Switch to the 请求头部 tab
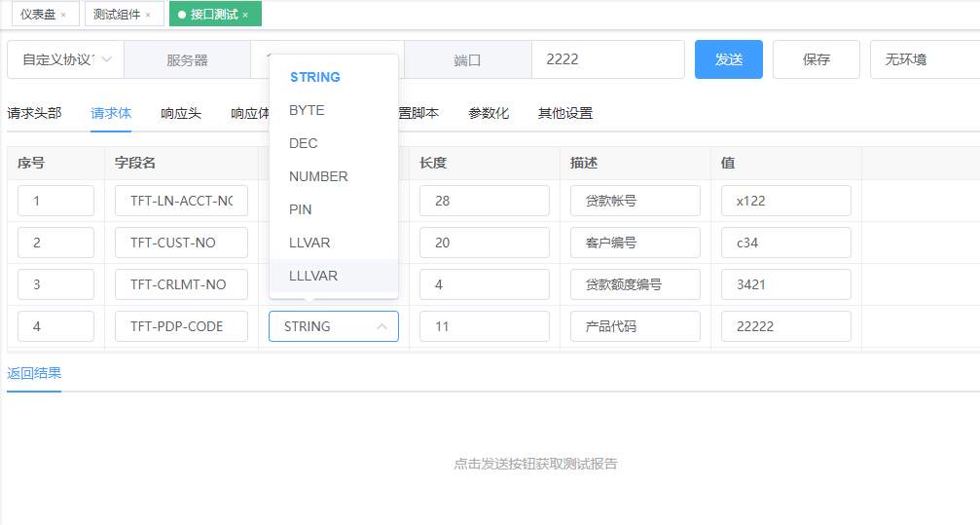 tap(34, 113)
